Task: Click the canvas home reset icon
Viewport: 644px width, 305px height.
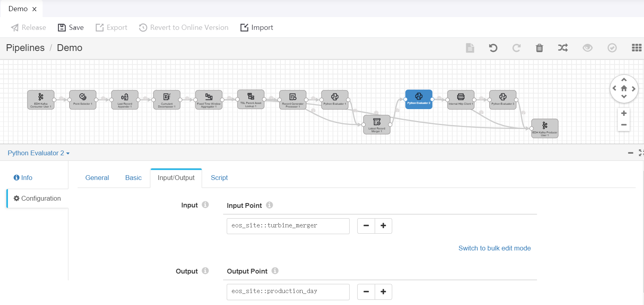Action: coord(624,88)
